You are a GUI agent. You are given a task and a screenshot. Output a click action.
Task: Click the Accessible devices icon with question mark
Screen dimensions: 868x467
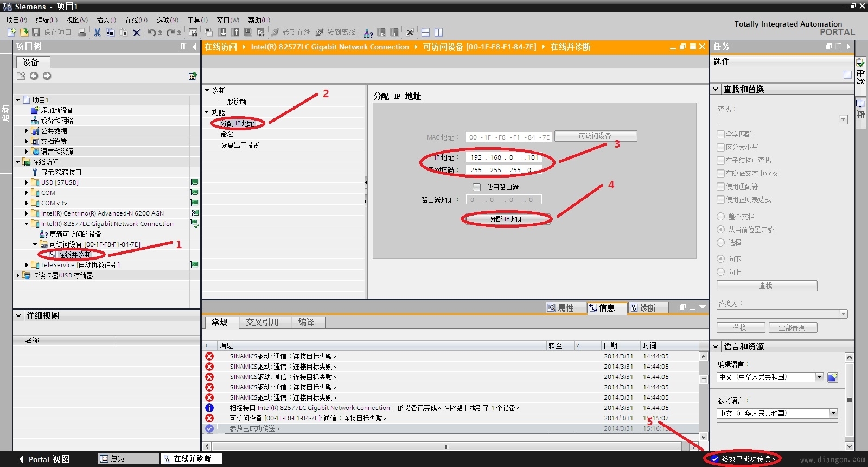pos(368,33)
